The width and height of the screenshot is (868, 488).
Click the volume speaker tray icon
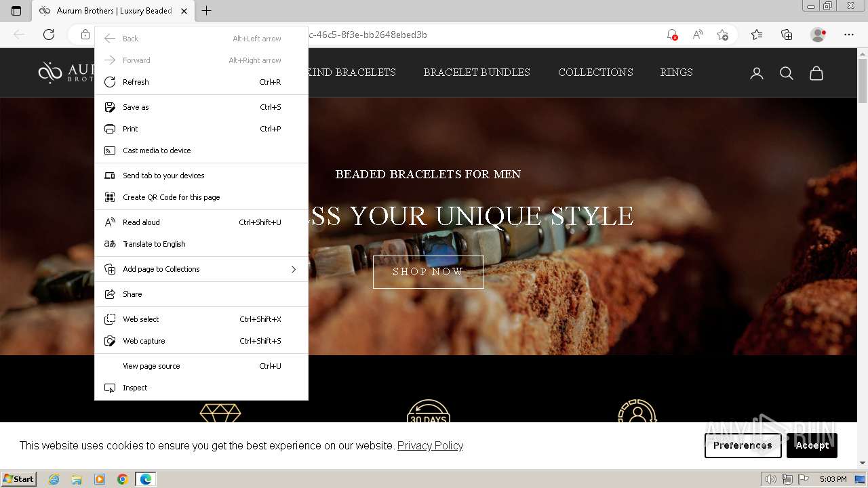(x=771, y=479)
